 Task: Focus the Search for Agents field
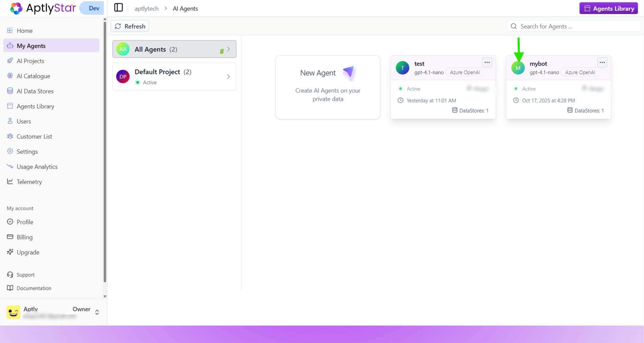click(574, 26)
